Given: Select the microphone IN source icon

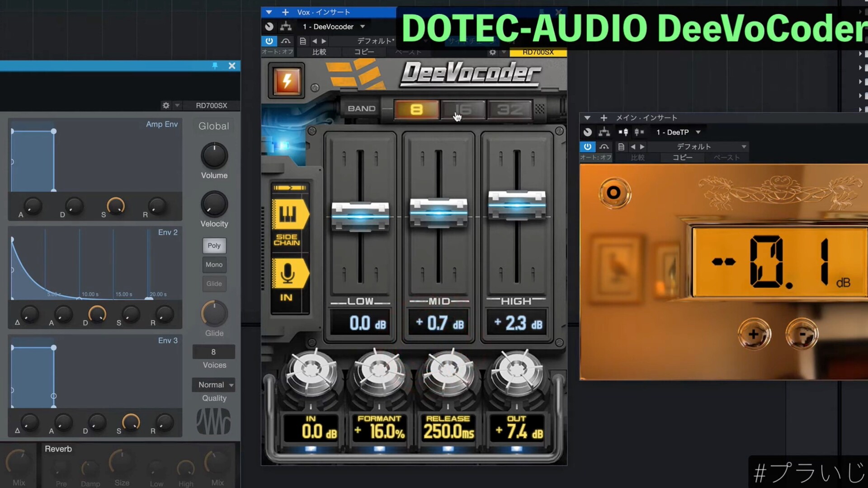Looking at the screenshot, I should pyautogui.click(x=288, y=273).
